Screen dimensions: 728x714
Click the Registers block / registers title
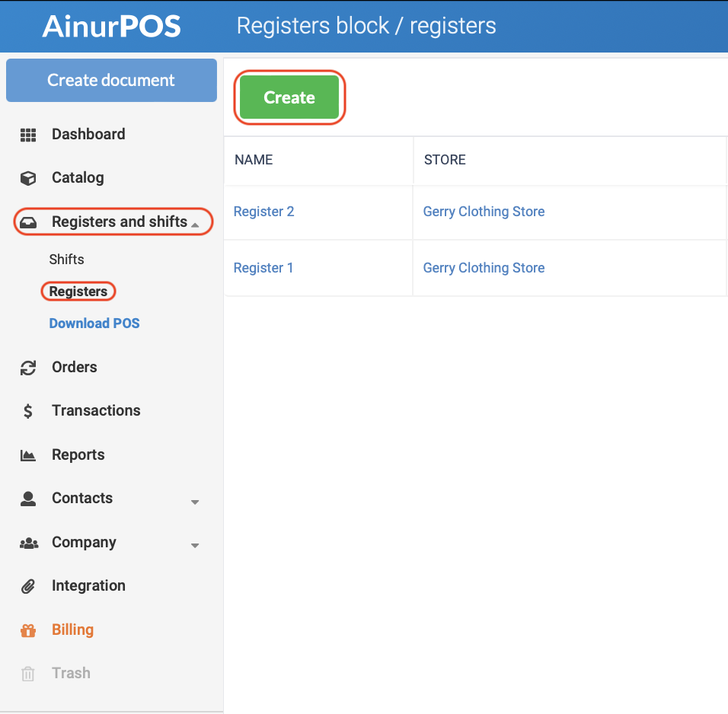(x=366, y=26)
